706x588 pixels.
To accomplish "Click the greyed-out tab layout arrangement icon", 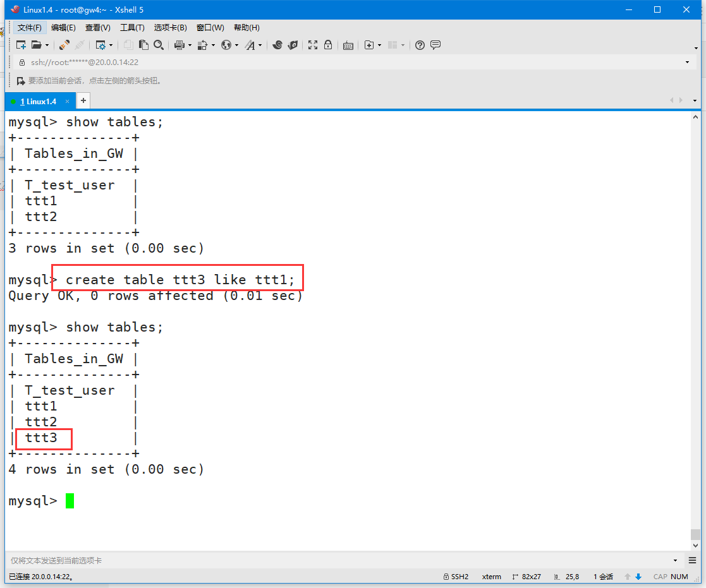I will pyautogui.click(x=393, y=45).
